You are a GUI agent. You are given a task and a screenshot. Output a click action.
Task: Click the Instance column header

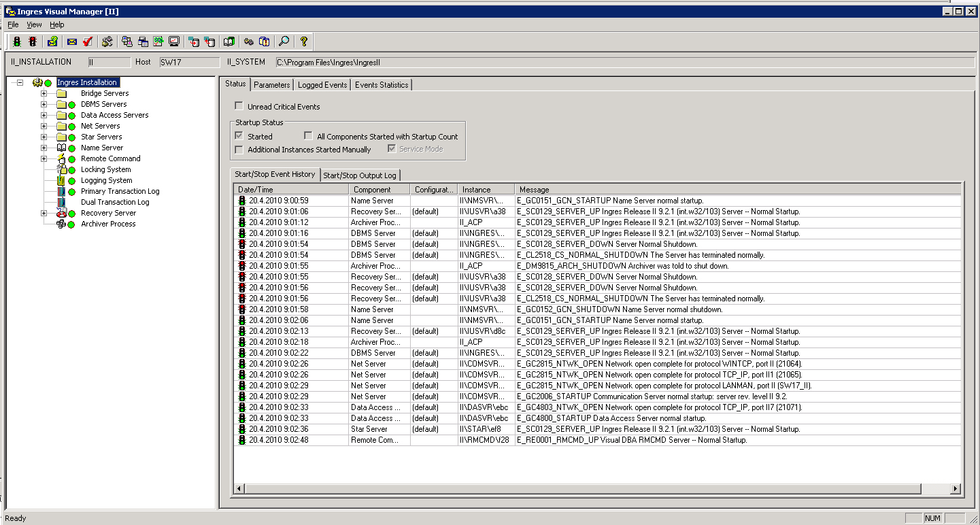click(x=486, y=190)
